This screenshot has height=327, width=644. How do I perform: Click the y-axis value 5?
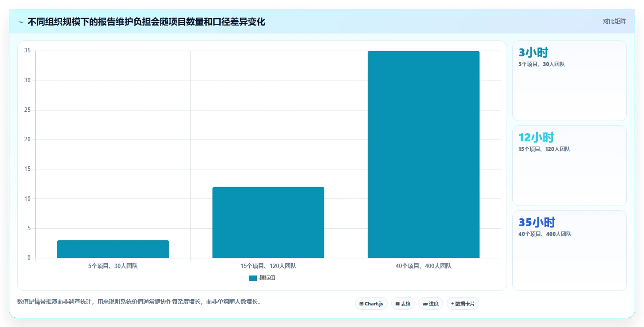click(x=29, y=228)
